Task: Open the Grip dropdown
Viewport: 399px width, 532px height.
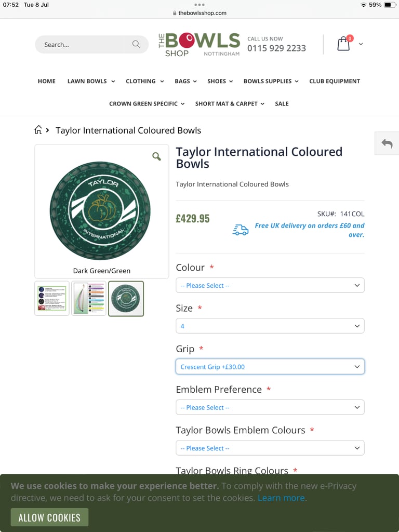Action: pyautogui.click(x=270, y=366)
